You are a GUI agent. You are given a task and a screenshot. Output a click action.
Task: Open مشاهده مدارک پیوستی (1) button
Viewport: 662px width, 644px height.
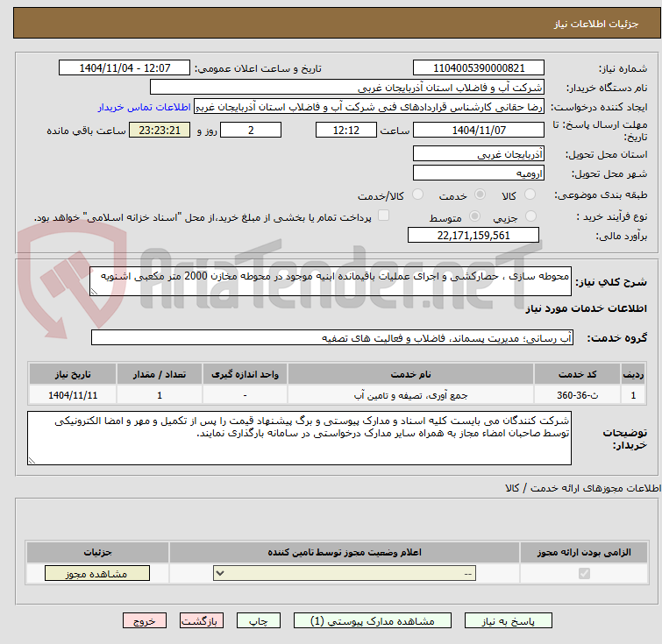point(373,621)
